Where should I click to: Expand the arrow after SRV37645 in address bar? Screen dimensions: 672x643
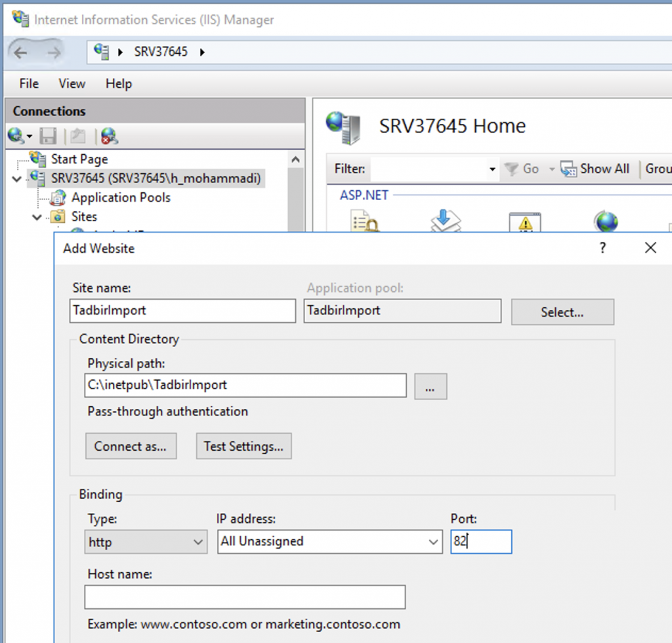click(x=202, y=52)
